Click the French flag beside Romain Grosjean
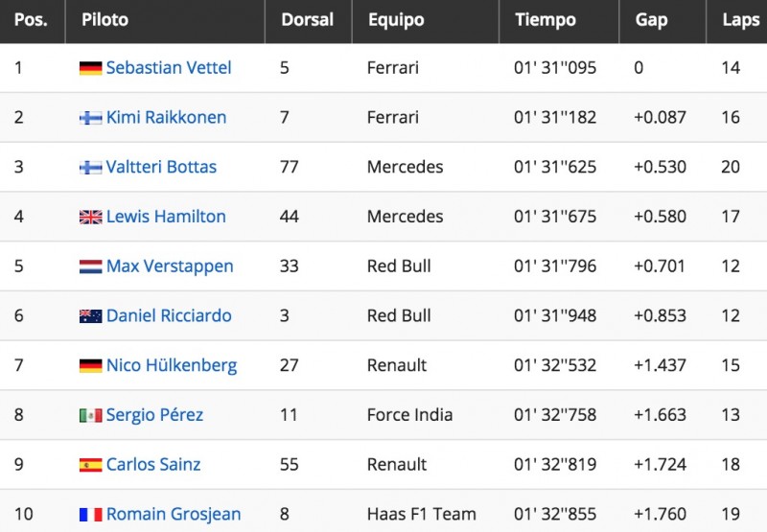 coord(90,515)
